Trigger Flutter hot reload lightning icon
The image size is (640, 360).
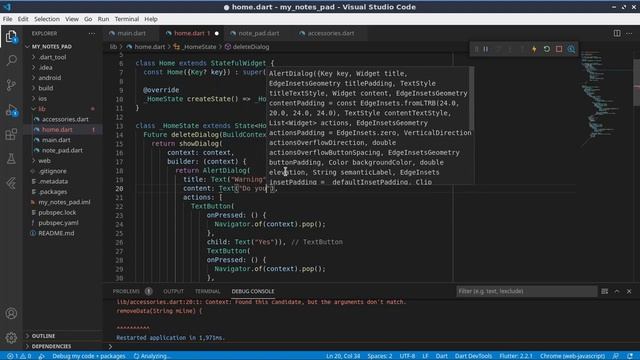coord(534,49)
